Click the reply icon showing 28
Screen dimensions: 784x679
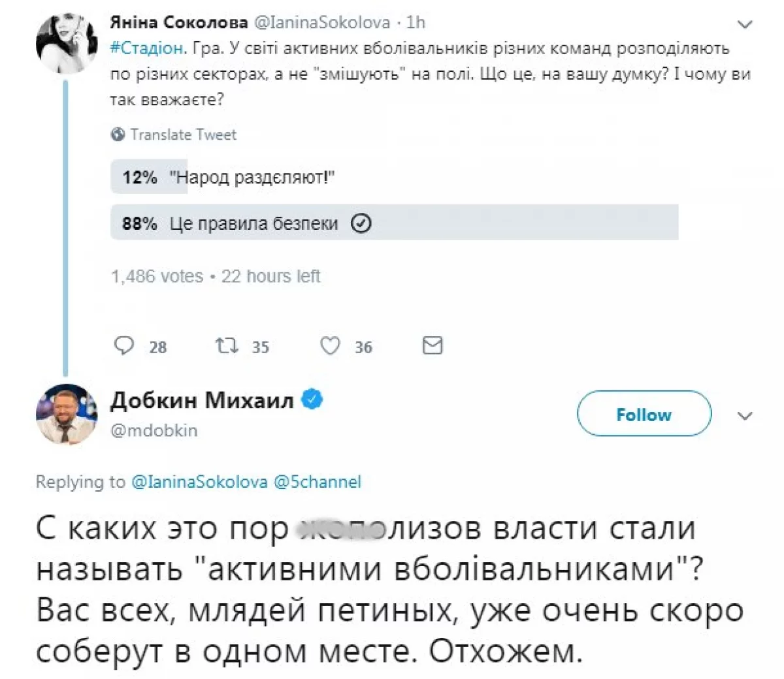(125, 345)
